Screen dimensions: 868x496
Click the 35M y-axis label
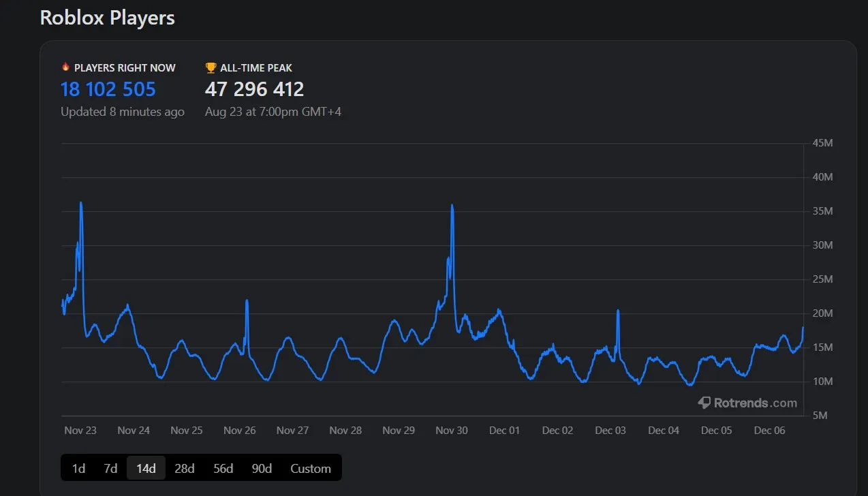(823, 211)
